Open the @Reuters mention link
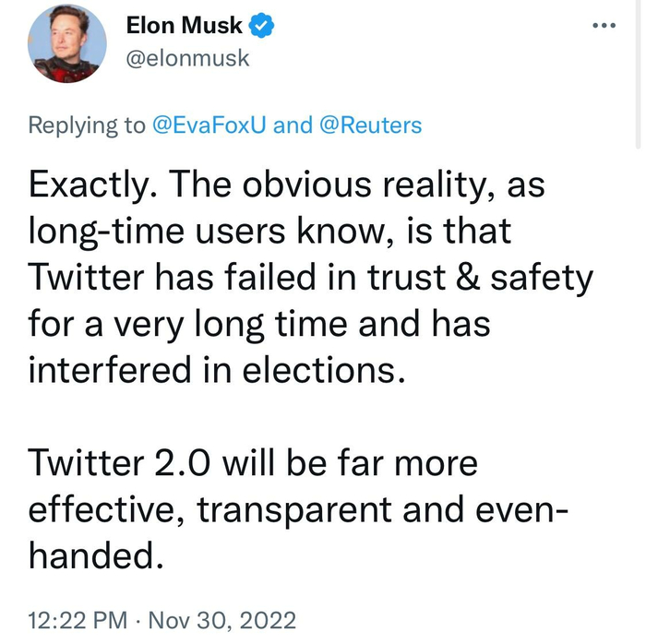This screenshot has width=646, height=644. 370,125
